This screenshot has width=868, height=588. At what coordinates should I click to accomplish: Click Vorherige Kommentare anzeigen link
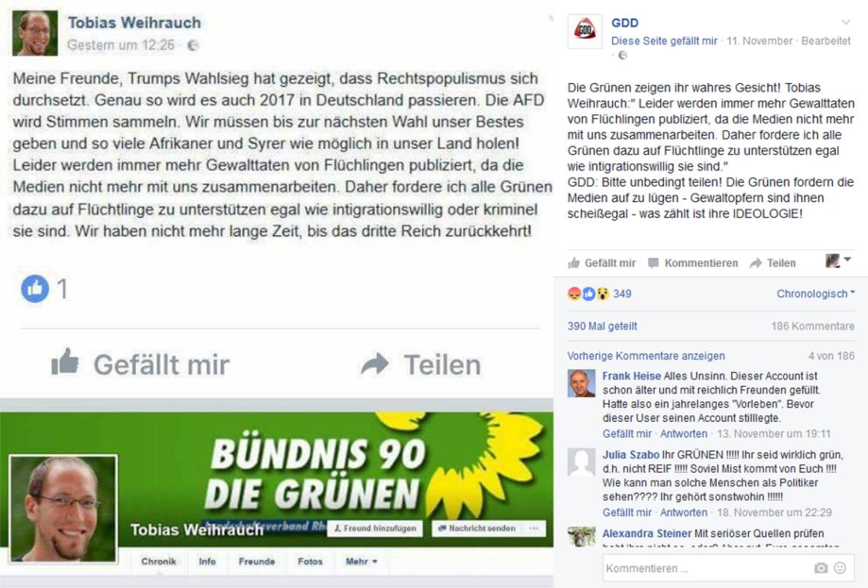coord(646,356)
